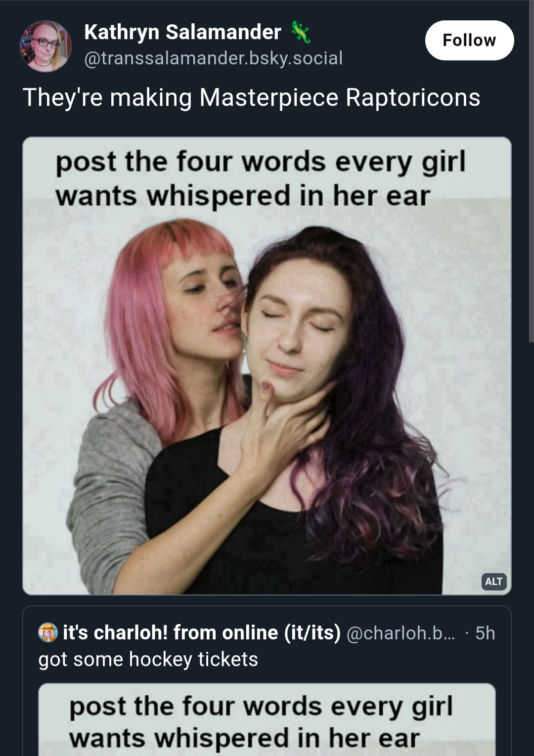
Task: Select the green lizard emoji beside the name
Action: (301, 32)
